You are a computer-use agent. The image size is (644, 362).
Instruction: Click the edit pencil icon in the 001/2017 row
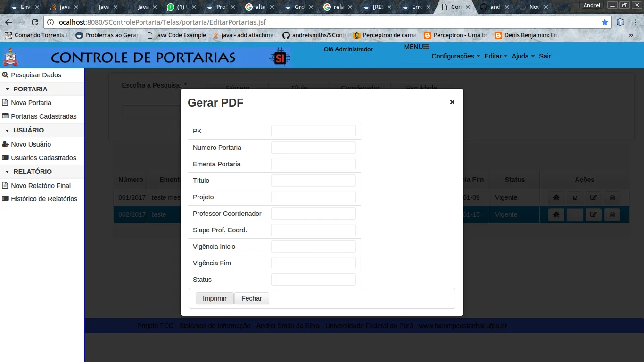click(x=594, y=198)
